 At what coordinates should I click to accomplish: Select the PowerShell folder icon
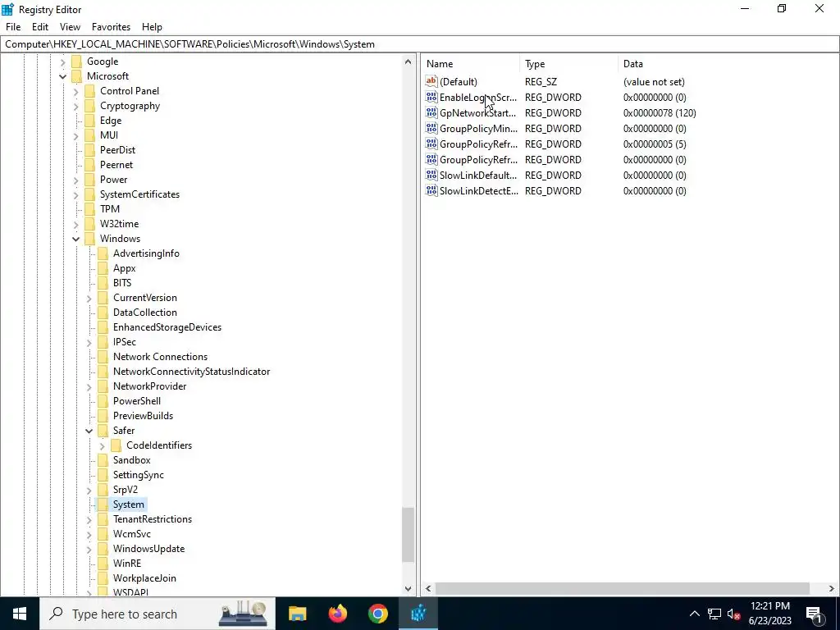[103, 400]
